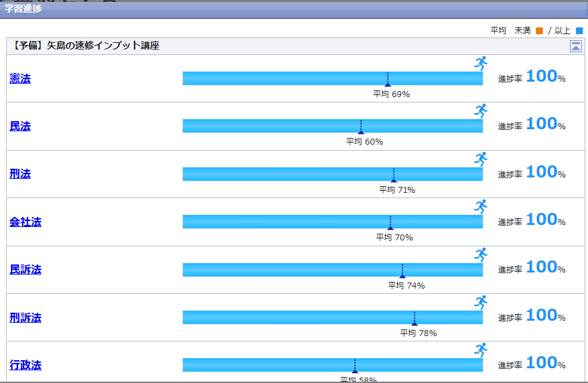Image resolution: width=588 pixels, height=383 pixels.
Task: Open the 刑法 course link
Action: pyautogui.click(x=20, y=174)
